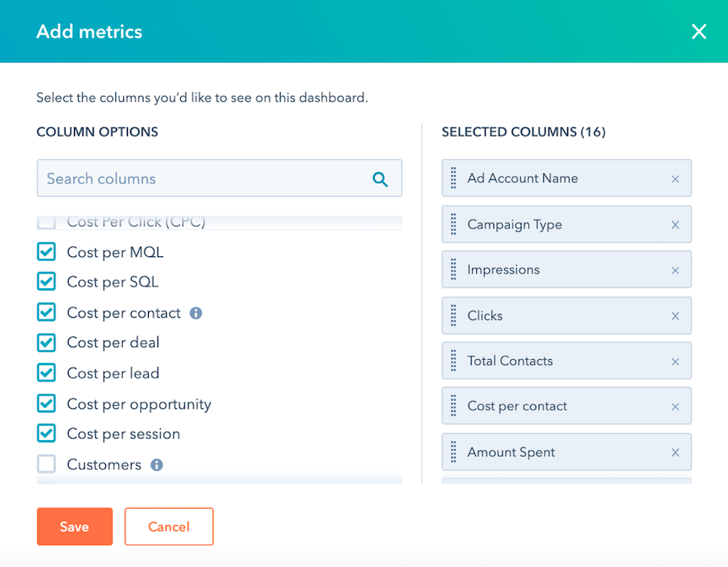Deselect the Cost per session option
This screenshot has width=728, height=567.
click(x=47, y=434)
